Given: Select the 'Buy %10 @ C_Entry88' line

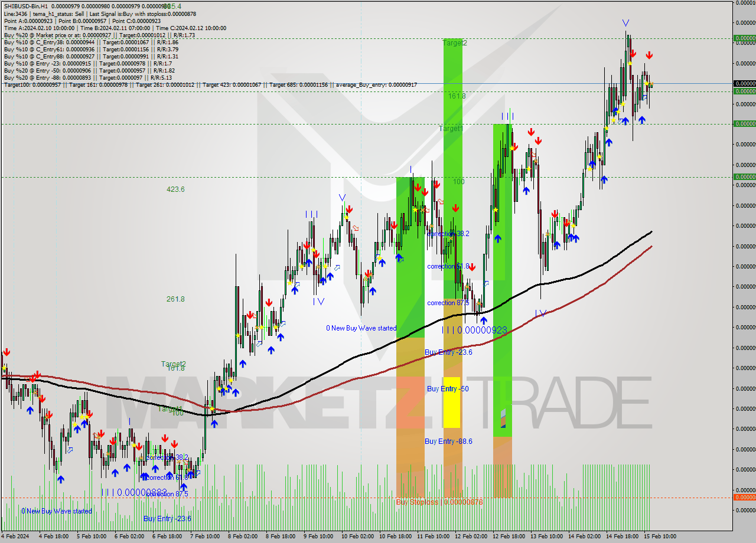Looking at the screenshot, I should 91,56.
